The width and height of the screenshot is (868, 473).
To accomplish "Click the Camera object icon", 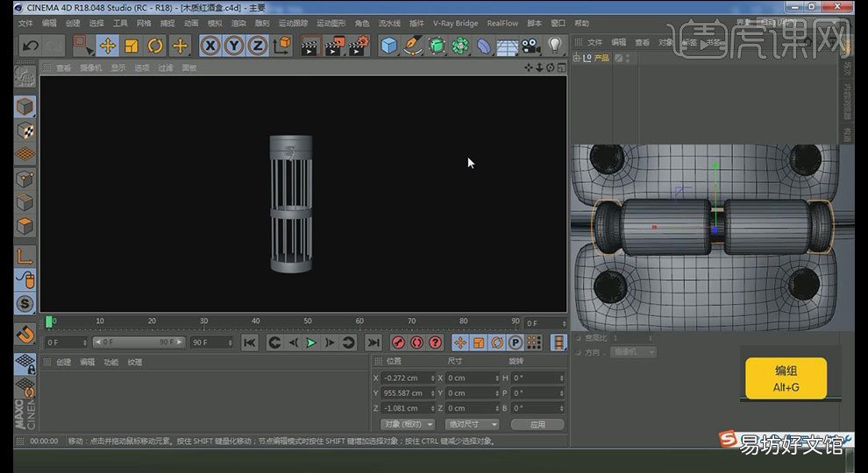I will (530, 46).
